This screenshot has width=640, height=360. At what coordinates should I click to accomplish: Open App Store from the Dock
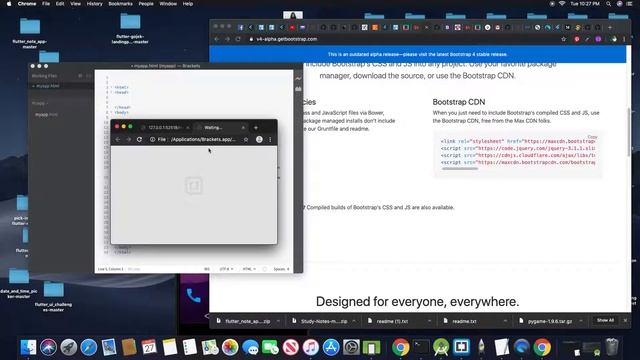point(331,347)
